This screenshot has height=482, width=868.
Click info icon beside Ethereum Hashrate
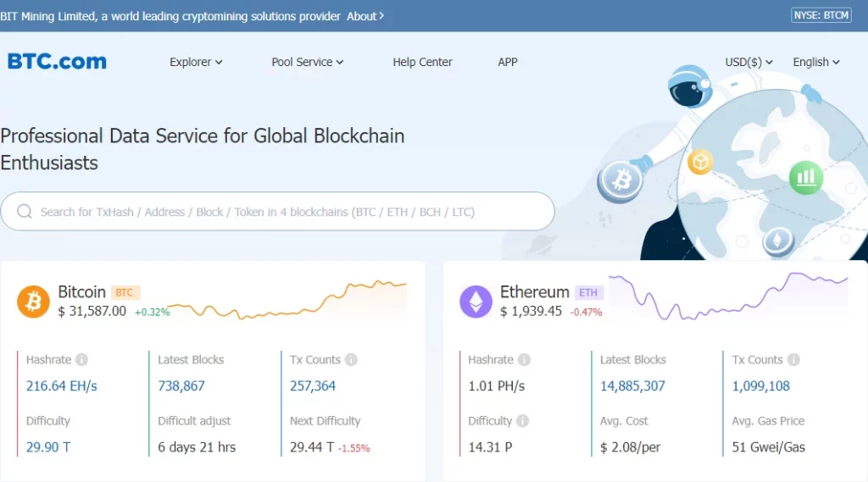coord(524,360)
